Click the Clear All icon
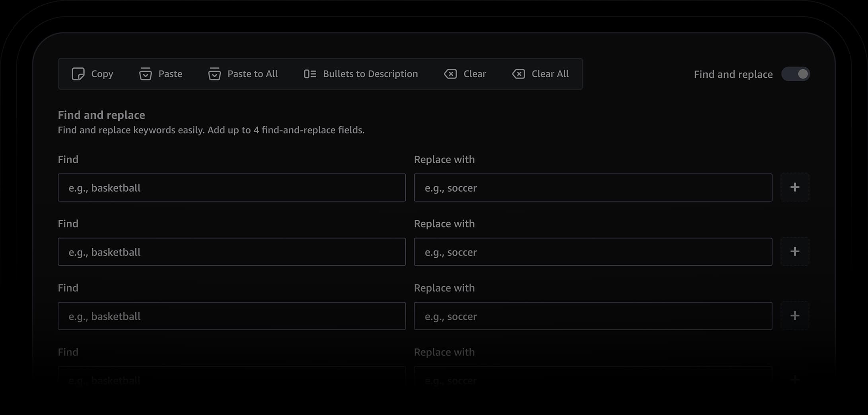Screen dimensions: 868x415 [x=518, y=74]
